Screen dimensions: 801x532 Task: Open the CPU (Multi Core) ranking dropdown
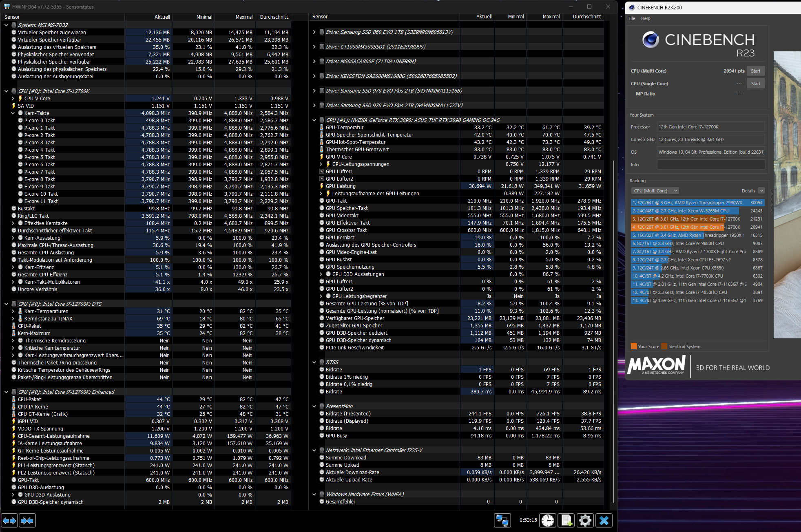[655, 191]
